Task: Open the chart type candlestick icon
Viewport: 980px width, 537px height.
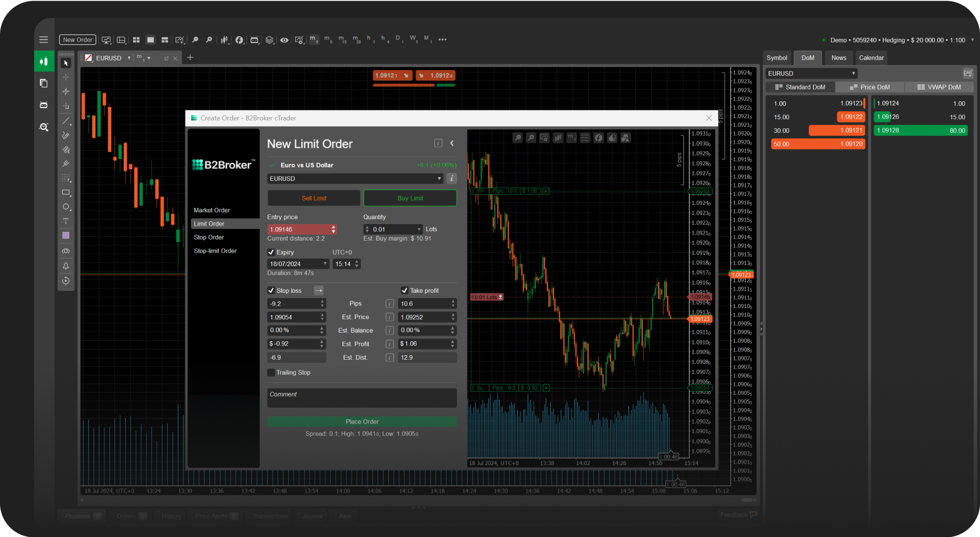Action: click(x=225, y=40)
